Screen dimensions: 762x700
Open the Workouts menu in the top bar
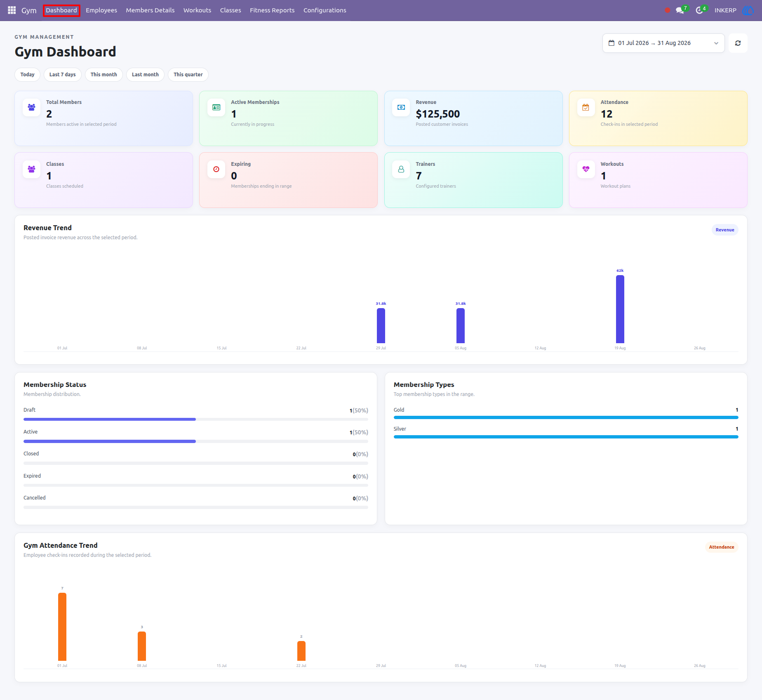tap(197, 10)
